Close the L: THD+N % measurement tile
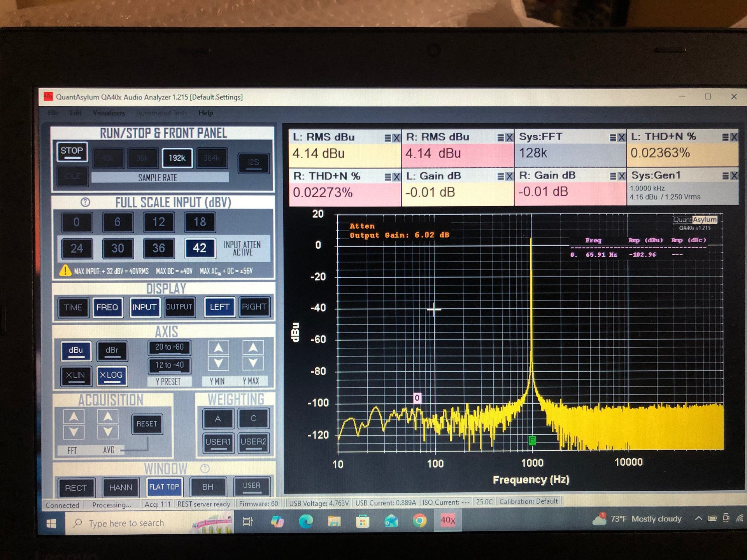 pos(734,137)
